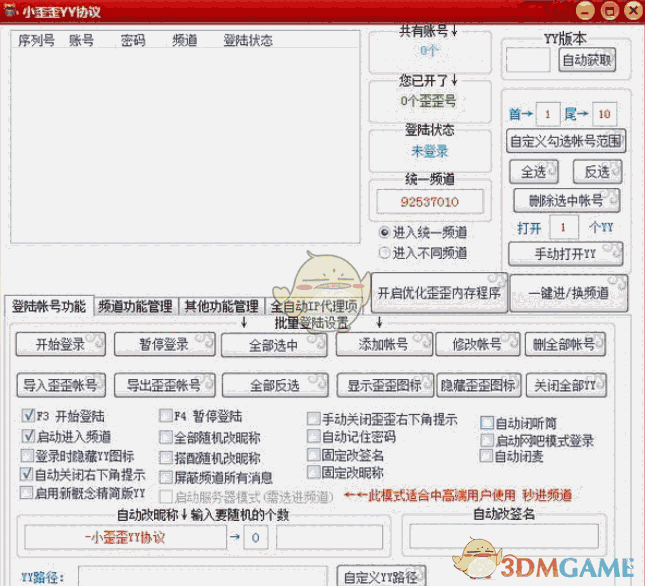The height and width of the screenshot is (586, 645).
Task: Click 删除选中帐号 button
Action: tap(566, 200)
